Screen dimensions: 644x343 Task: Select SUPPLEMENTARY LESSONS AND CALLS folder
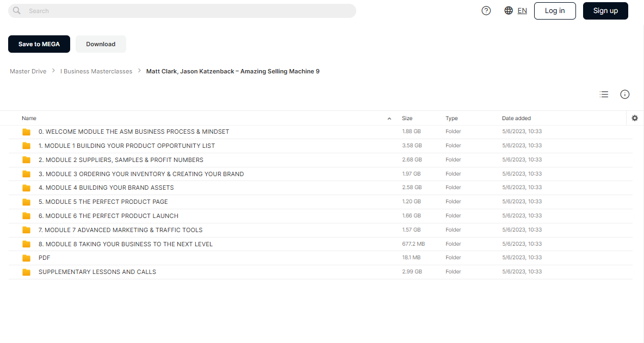(x=97, y=272)
